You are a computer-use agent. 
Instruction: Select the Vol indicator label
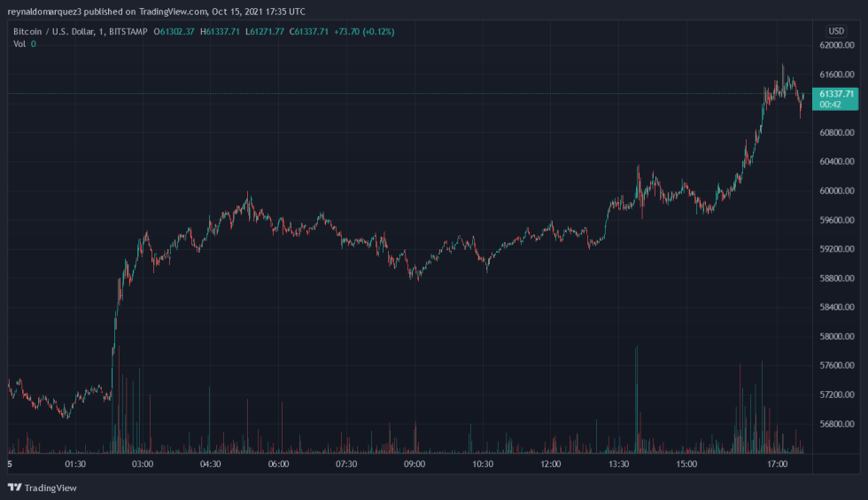pos(19,43)
